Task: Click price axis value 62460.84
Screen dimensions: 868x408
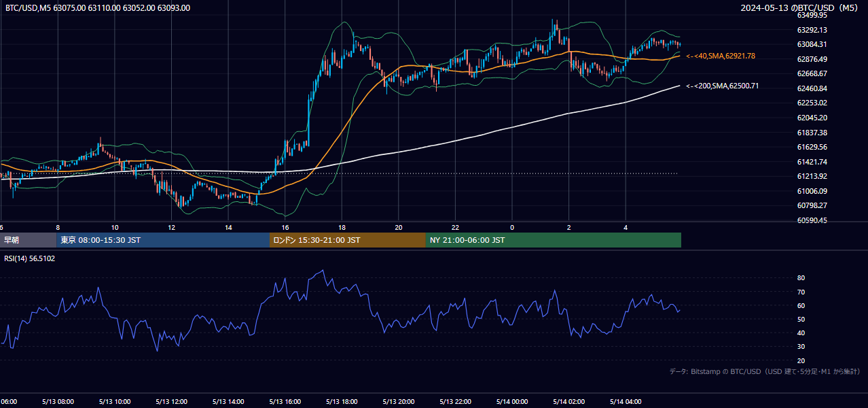Action: [813, 88]
